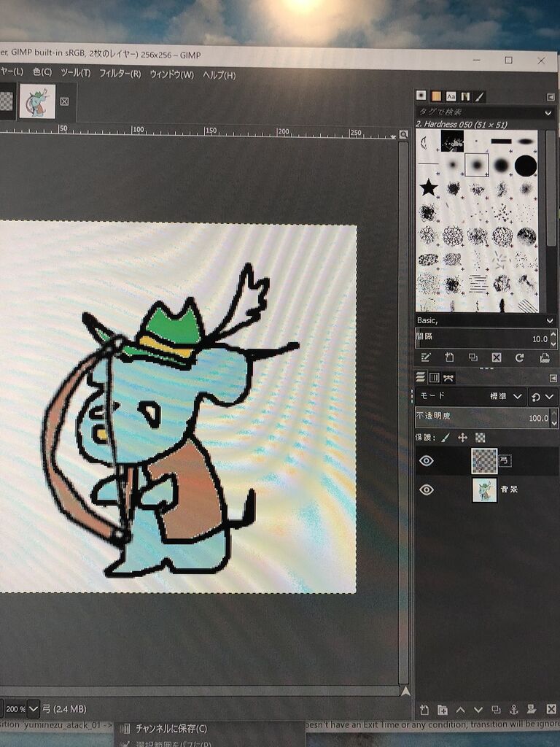Hide the 背景 layer
This screenshot has width=560, height=747.
(x=426, y=489)
